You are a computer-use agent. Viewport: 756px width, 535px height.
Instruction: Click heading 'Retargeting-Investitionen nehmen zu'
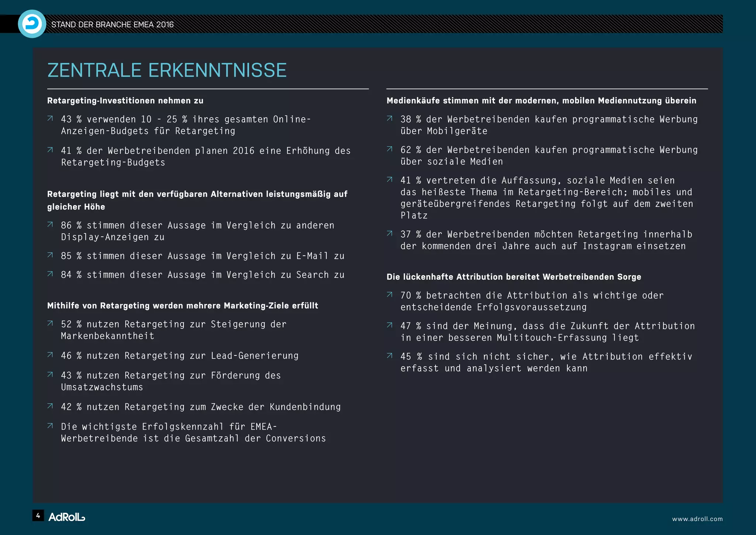(125, 100)
